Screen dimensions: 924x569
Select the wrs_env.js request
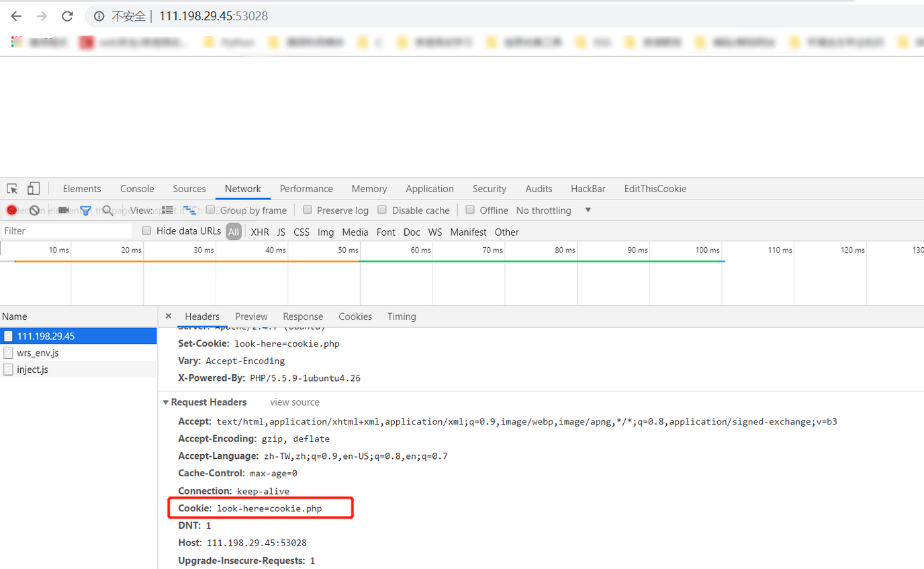pos(79,353)
